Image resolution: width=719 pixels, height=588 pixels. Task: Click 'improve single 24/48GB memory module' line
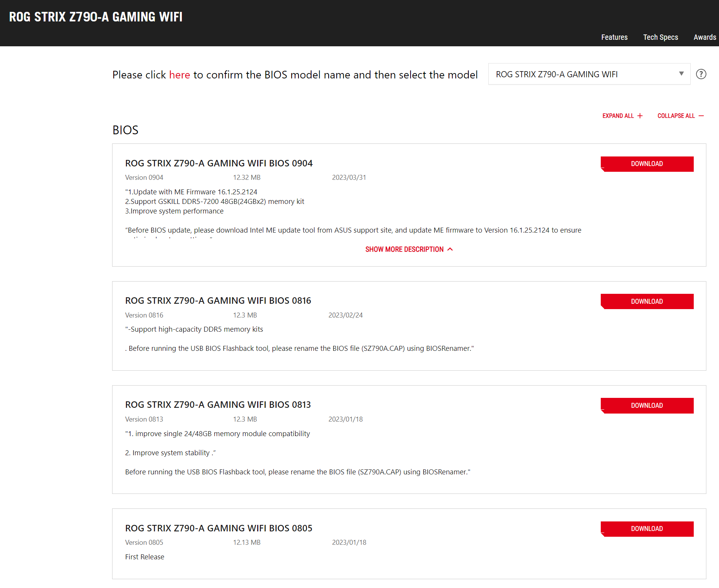[x=217, y=434]
